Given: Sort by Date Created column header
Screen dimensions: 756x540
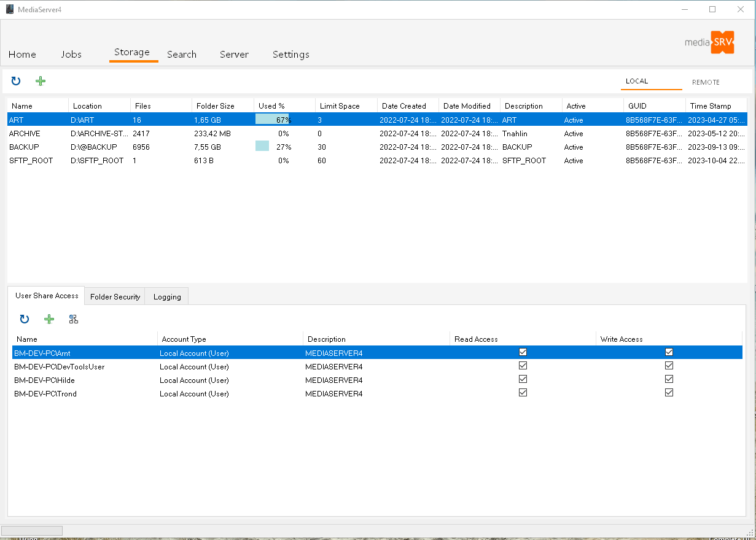Looking at the screenshot, I should 408,106.
